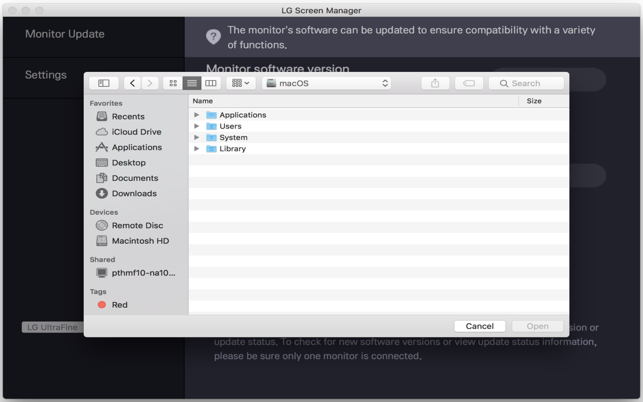Click the LG UltraFine monitor label
This screenshot has width=643, height=402.
click(52, 327)
